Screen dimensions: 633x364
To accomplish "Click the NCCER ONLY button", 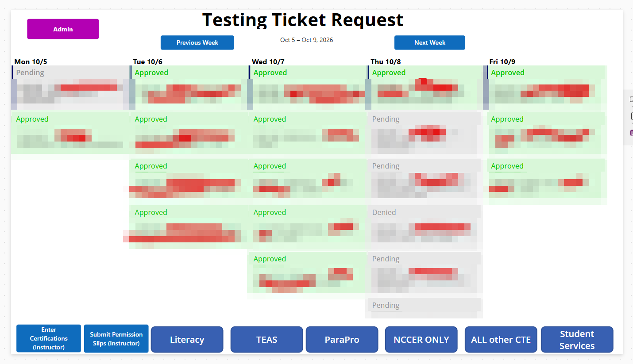I will click(421, 340).
